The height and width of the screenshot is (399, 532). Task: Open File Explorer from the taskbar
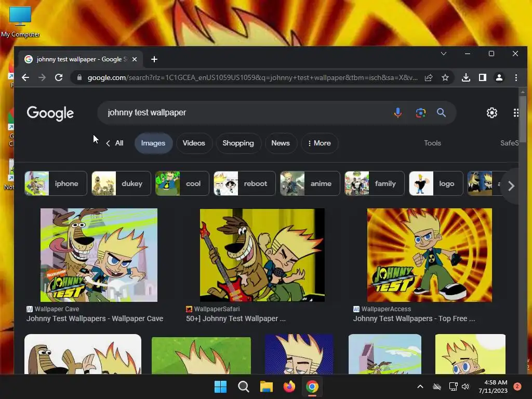[x=267, y=387]
